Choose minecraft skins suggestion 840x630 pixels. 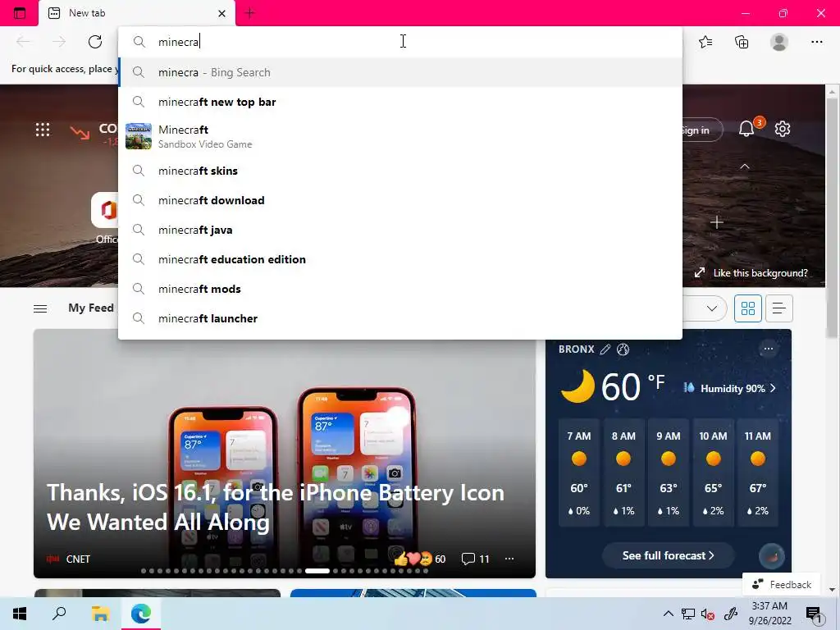coord(400,171)
